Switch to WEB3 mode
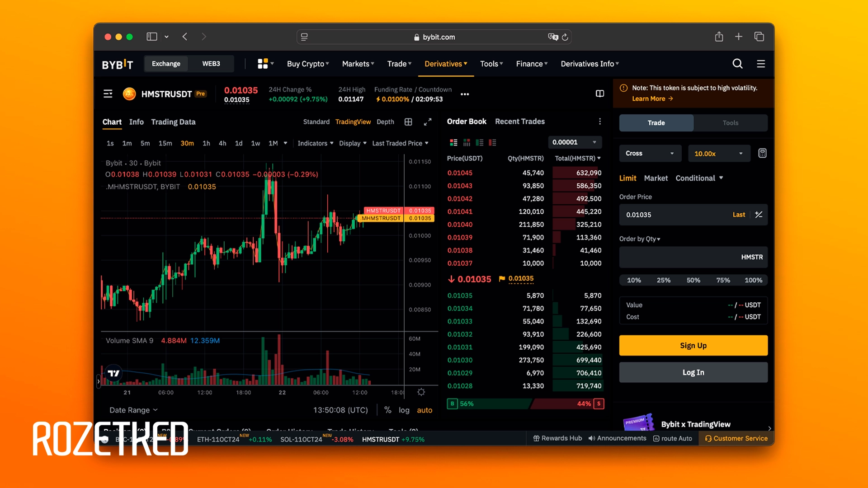This screenshot has width=868, height=488. pos(211,64)
